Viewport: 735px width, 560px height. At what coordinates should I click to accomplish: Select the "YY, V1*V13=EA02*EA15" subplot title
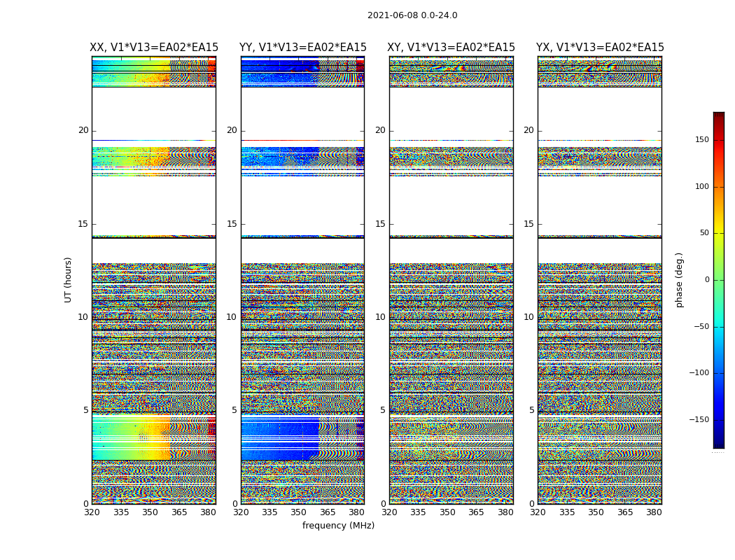point(303,48)
